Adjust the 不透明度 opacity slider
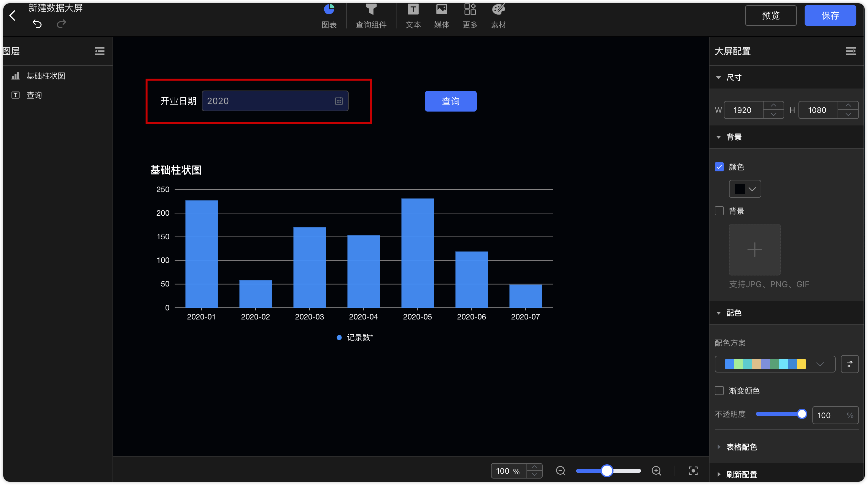This screenshot has width=868, height=485. point(781,414)
